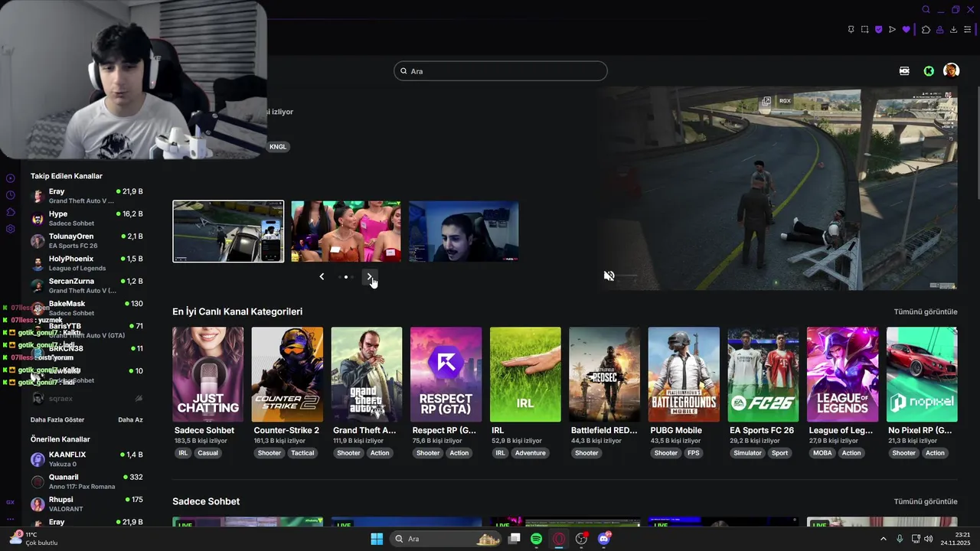The width and height of the screenshot is (980, 551).
Task: Open the Battlefield REDSEC category card
Action: (x=605, y=374)
